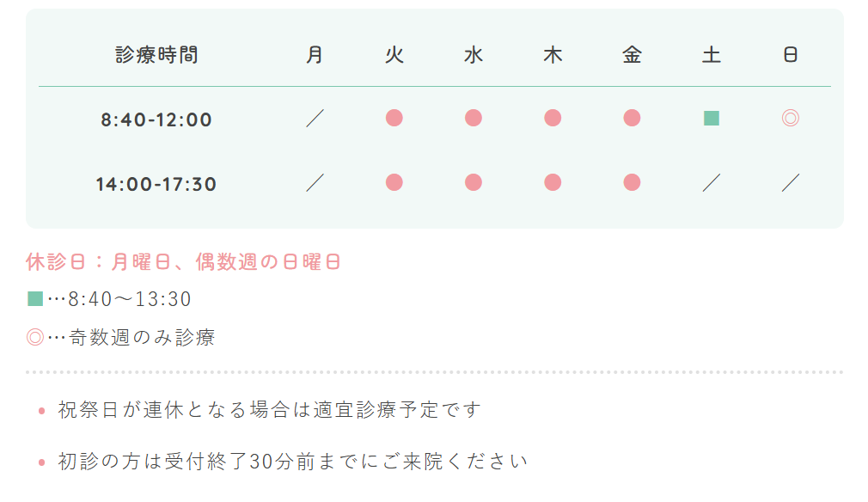Click the 診療時間 column header
The image size is (868, 502).
[157, 55]
